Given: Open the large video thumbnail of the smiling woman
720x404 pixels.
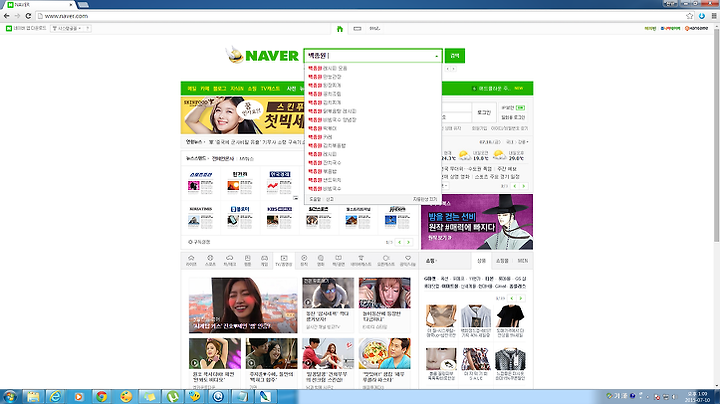Looking at the screenshot, I should (x=243, y=305).
